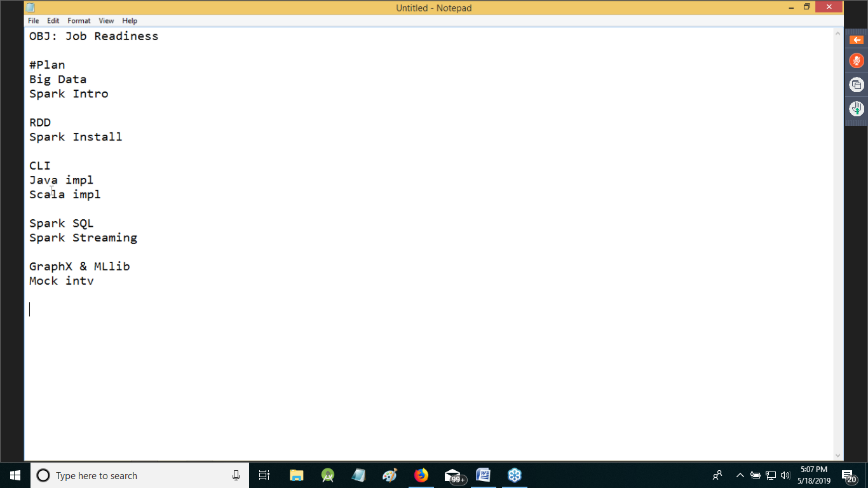The height and width of the screenshot is (488, 868).
Task: Open Paint from the taskbar
Action: (x=390, y=475)
